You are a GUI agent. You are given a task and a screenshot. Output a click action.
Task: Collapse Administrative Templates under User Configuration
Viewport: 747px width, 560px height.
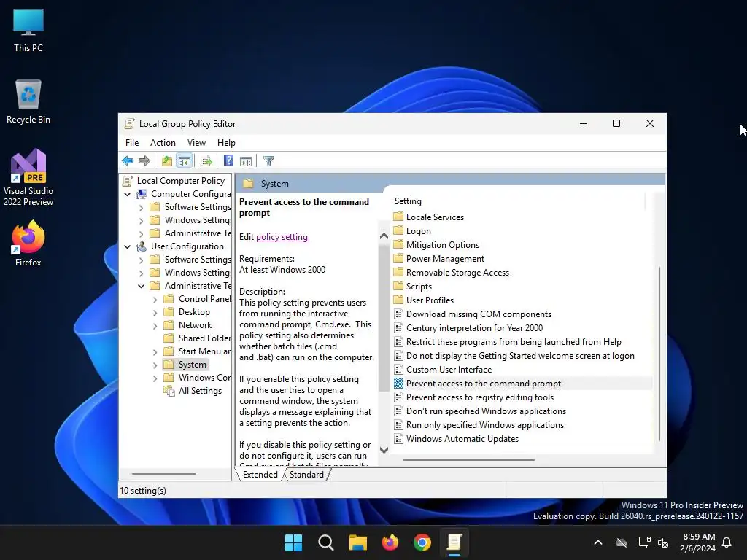pos(141,286)
